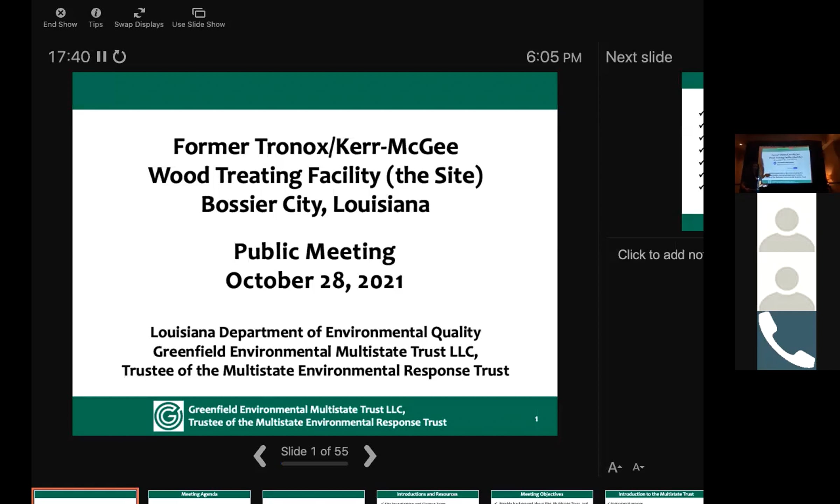Select the untitled third slide thumbnail
This screenshot has width=840, height=504.
coord(314,497)
